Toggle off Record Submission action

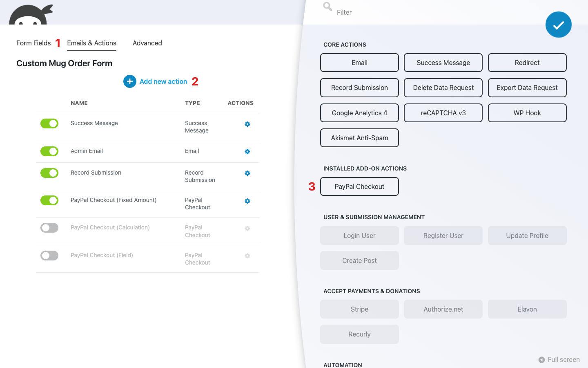pyautogui.click(x=49, y=173)
